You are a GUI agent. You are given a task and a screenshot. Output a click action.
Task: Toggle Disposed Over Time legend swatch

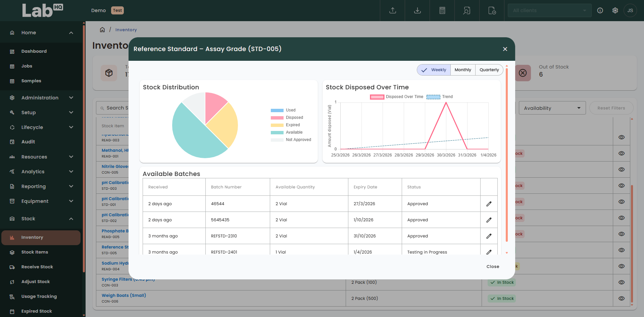(377, 97)
